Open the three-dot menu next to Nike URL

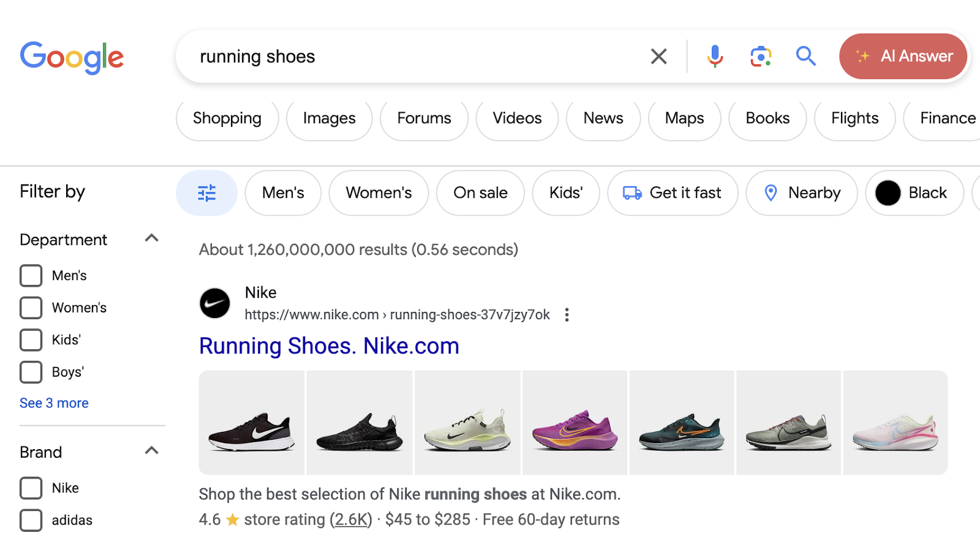(567, 315)
